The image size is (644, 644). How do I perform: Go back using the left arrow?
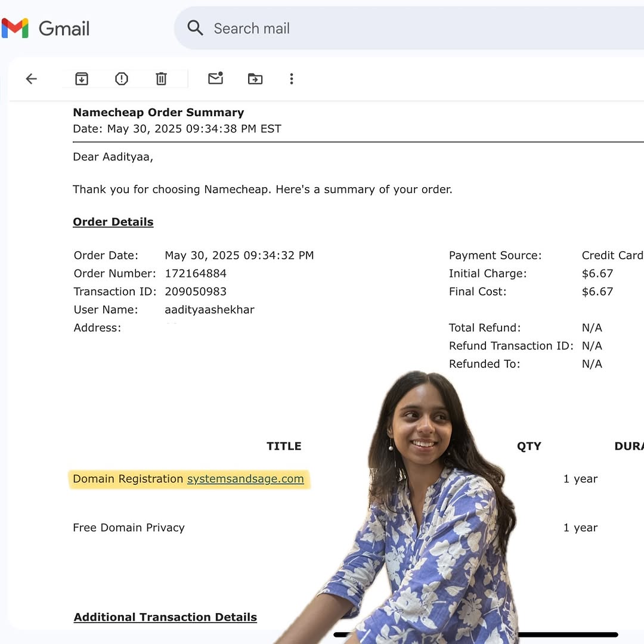[31, 79]
